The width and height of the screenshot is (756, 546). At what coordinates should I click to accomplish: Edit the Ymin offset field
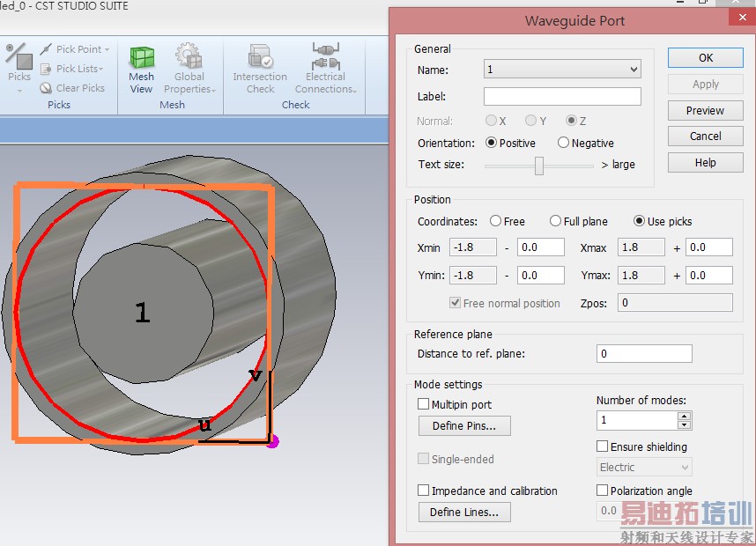[540, 275]
